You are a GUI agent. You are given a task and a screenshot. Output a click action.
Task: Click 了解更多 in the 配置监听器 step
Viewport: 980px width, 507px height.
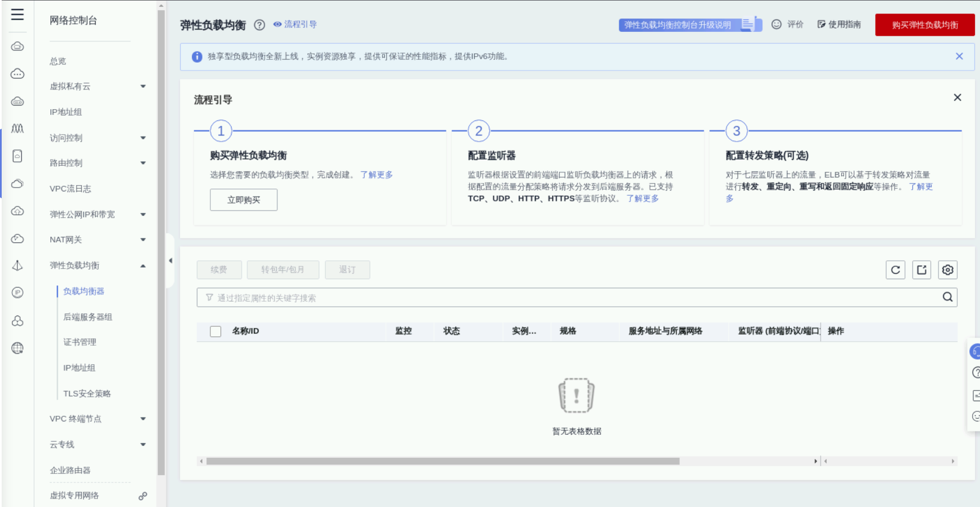642,198
